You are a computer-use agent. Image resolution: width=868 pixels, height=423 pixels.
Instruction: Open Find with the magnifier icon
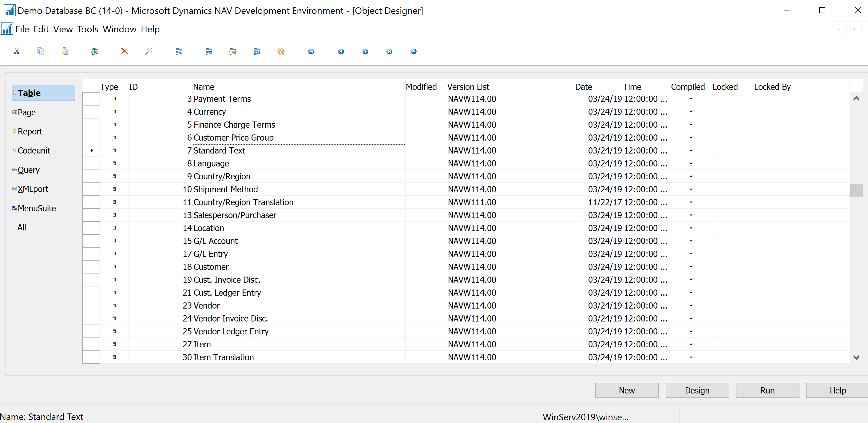149,51
